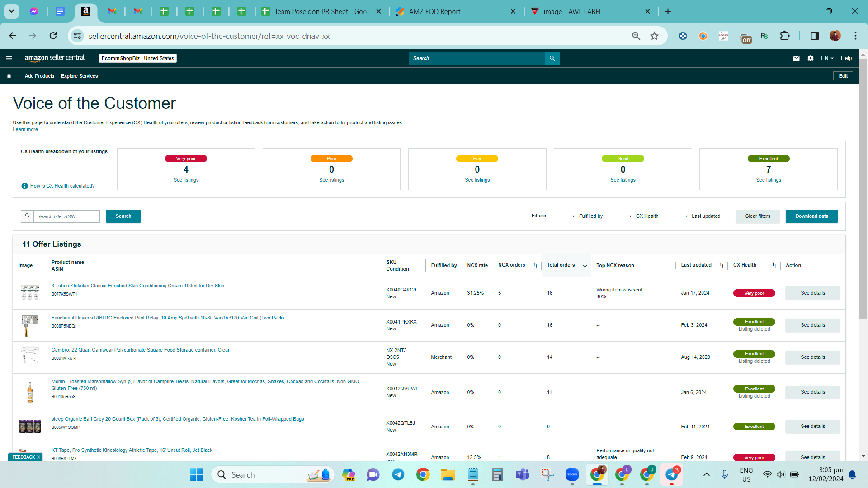Click in the Search title, ASIN field

tap(66, 216)
